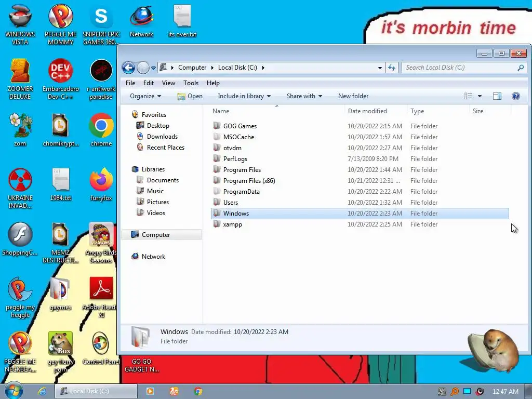The width and height of the screenshot is (532, 399).
Task: Expand arrow after Local Disk (C:) in address bar
Action: [x=263, y=68]
